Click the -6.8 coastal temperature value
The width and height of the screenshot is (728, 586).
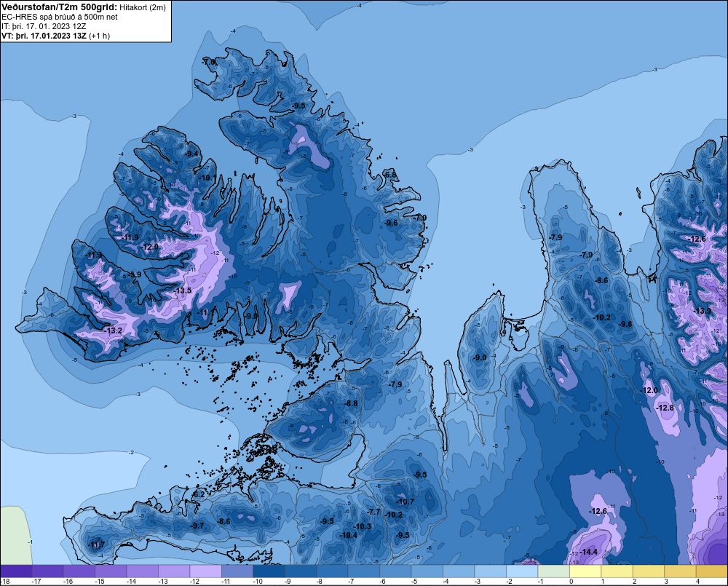pos(391,175)
